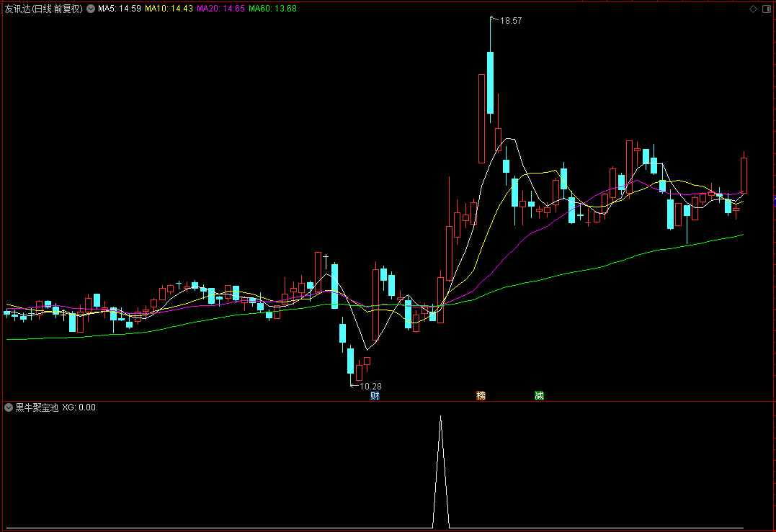Screen dimensions: 776x532
Task: Expand the 黑牛聚宝池 indicator dropdown arrow
Action: (x=9, y=407)
